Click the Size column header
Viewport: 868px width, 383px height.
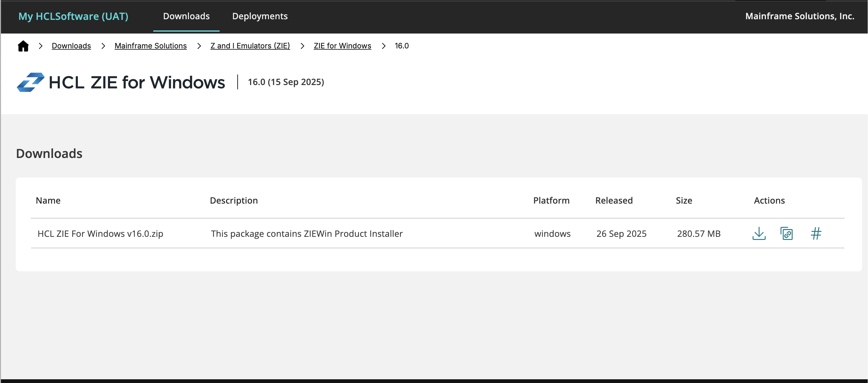pos(684,201)
